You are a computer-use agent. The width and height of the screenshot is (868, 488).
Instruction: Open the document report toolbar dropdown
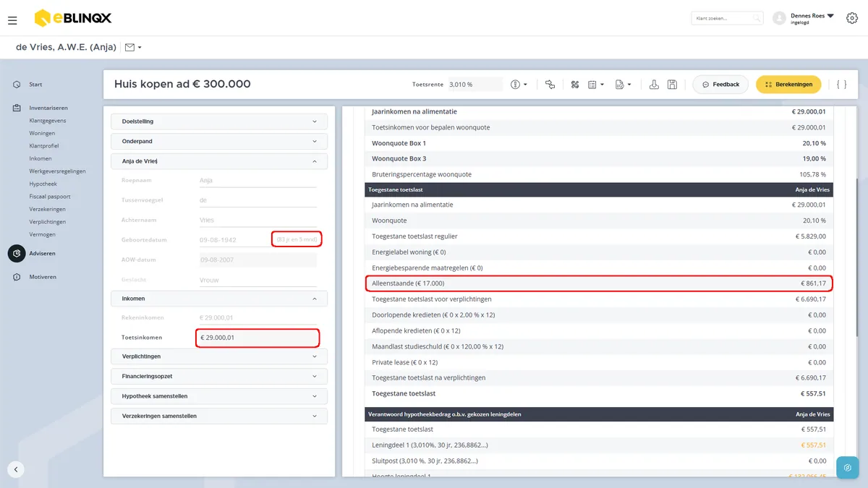[623, 85]
